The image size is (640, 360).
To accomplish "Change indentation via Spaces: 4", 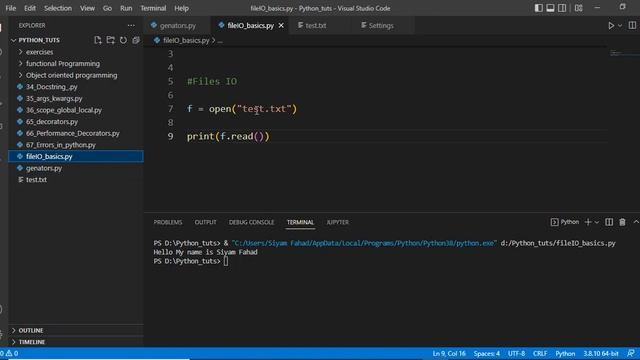I will click(x=487, y=353).
